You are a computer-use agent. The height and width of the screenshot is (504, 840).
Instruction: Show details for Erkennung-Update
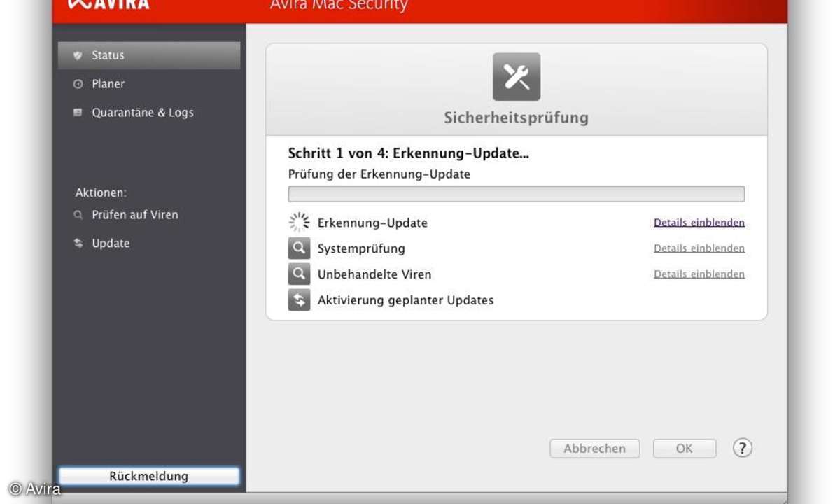click(699, 223)
